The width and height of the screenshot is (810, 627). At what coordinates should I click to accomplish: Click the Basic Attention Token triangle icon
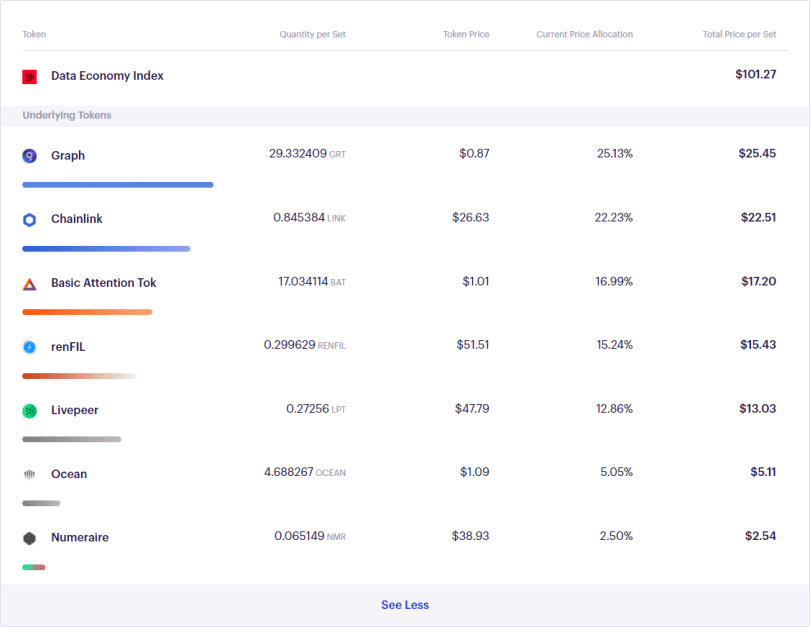pyautogui.click(x=29, y=284)
